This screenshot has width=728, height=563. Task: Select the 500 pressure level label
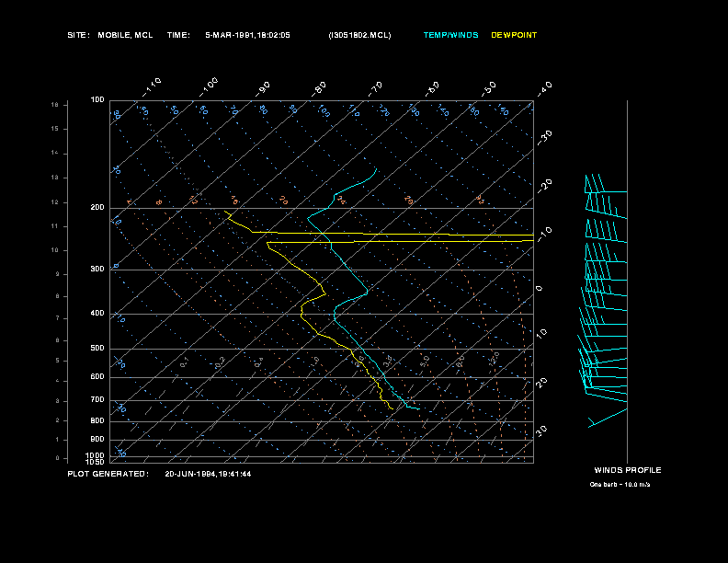pos(97,349)
